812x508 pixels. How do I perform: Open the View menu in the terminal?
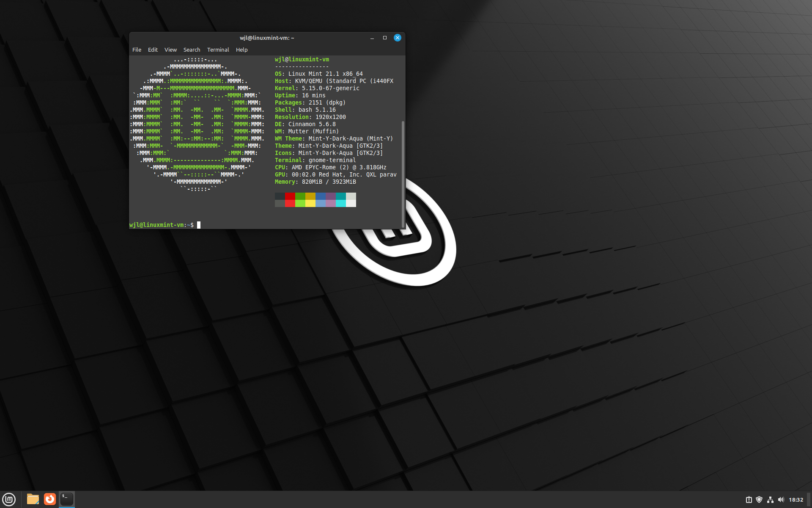click(x=170, y=50)
